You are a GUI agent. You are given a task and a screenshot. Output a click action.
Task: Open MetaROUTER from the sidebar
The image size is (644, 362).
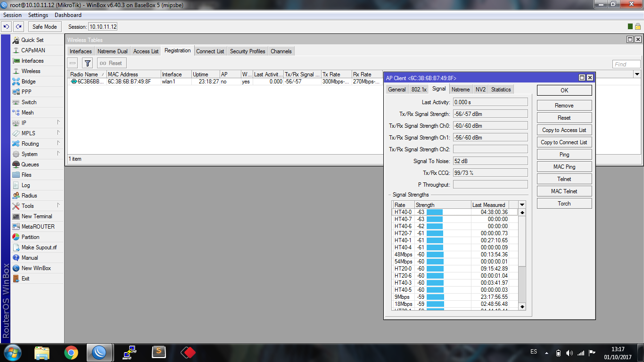point(37,227)
